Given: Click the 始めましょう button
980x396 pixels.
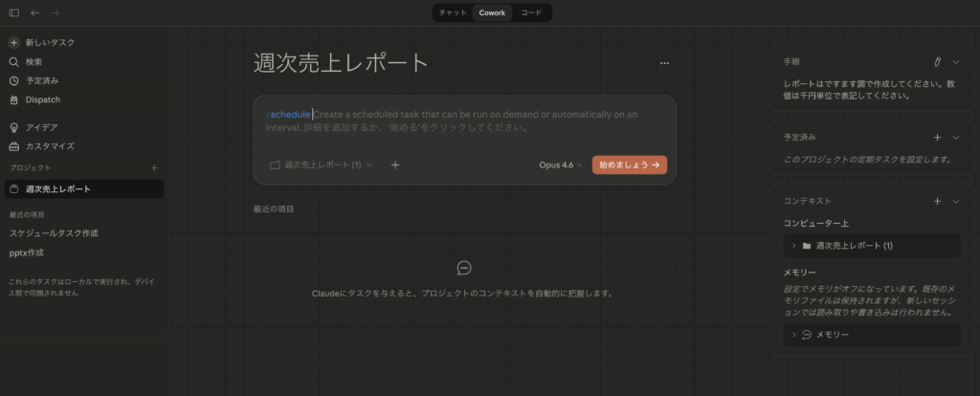Looking at the screenshot, I should (x=630, y=165).
